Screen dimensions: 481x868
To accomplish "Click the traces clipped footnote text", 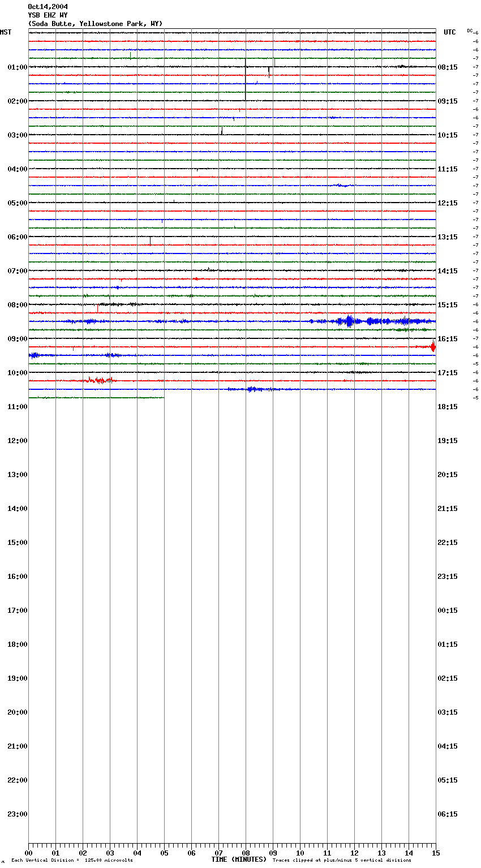I will point(342,861).
